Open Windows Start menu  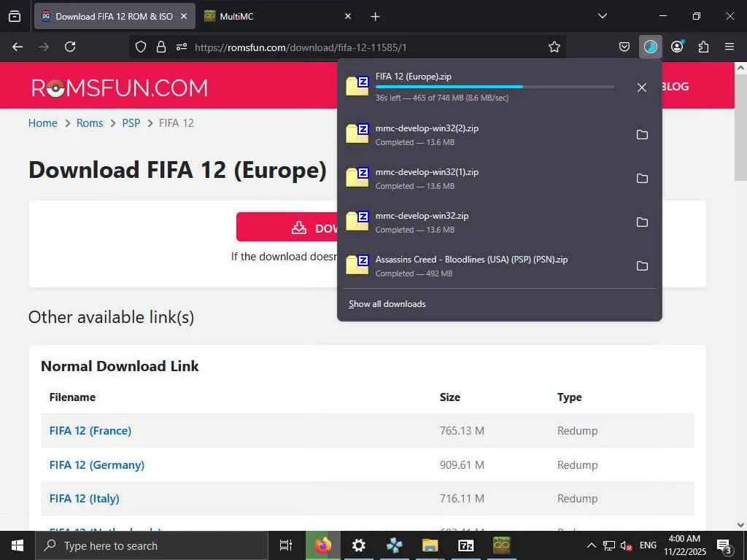pyautogui.click(x=18, y=545)
